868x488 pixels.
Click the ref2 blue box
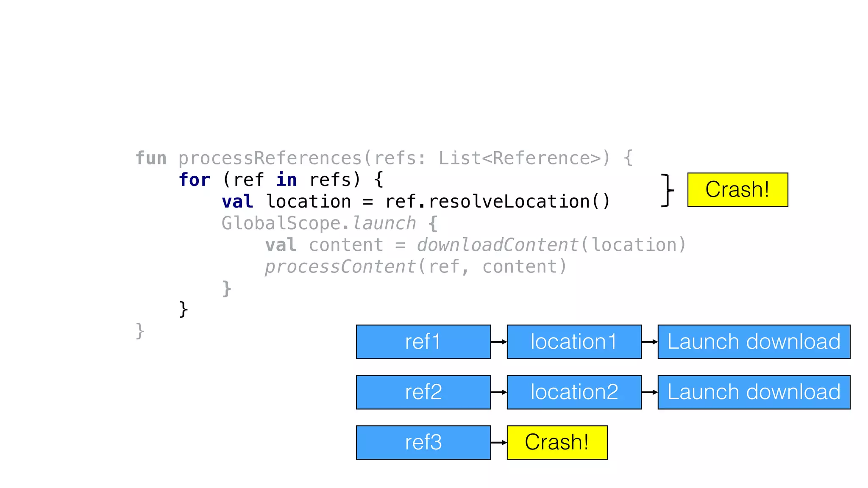pos(423,392)
